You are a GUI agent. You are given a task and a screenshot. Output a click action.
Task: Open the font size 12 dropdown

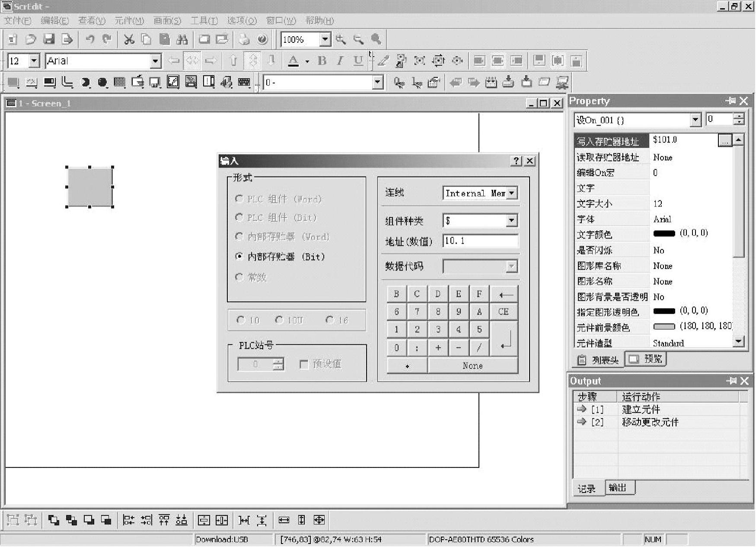click(x=34, y=61)
